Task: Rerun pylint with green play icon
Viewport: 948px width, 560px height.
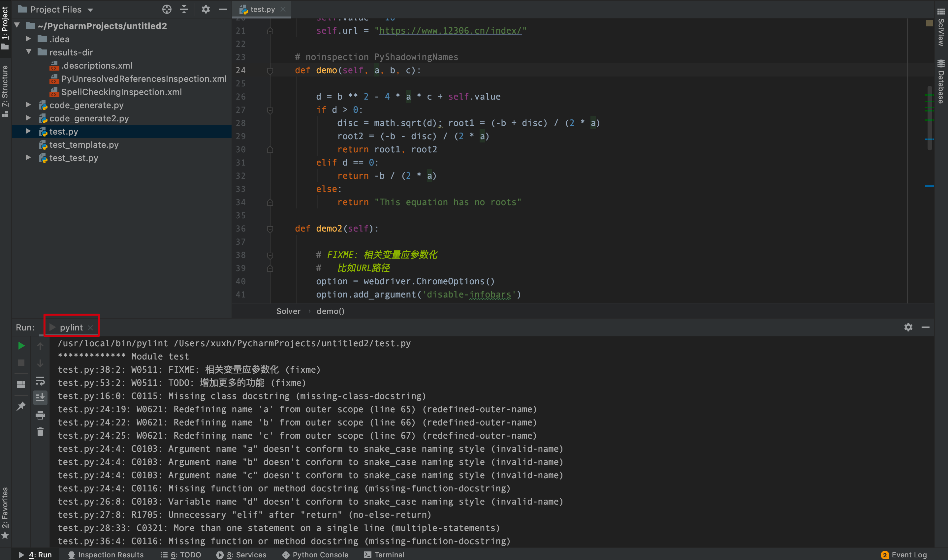Action: (x=21, y=346)
